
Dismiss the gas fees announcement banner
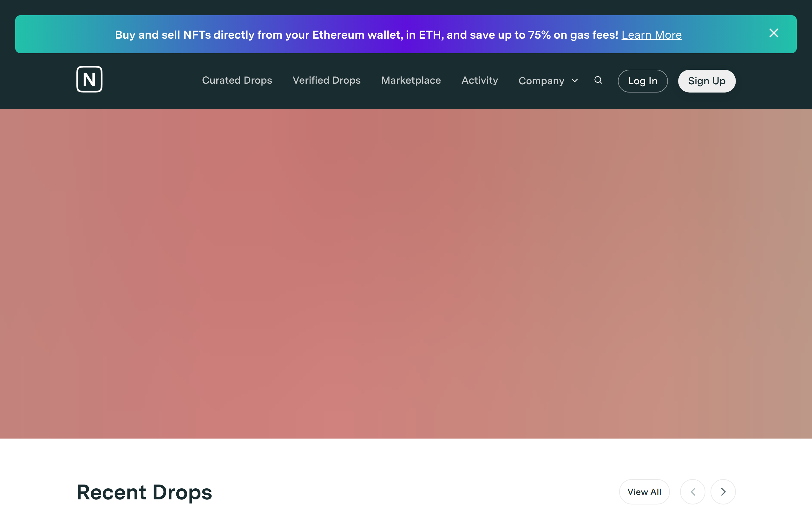tap(774, 33)
